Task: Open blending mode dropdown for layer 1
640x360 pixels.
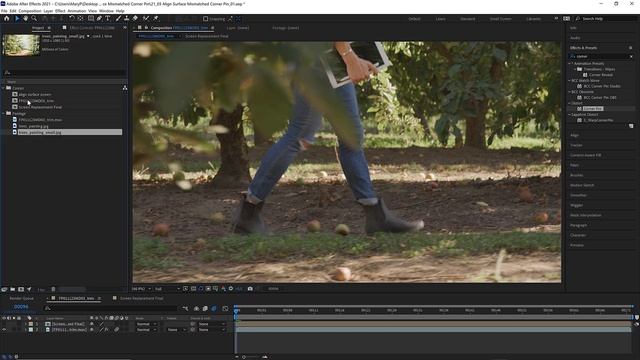Action: [x=147, y=324]
